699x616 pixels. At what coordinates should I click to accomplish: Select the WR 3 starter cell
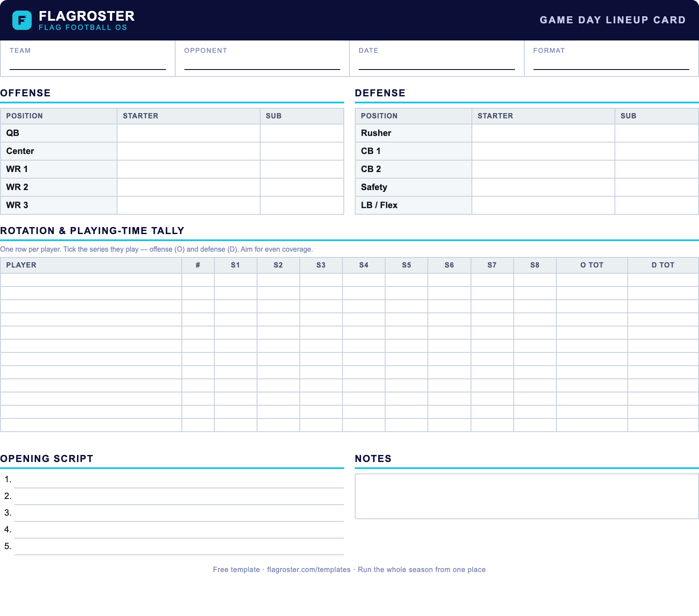pyautogui.click(x=188, y=205)
